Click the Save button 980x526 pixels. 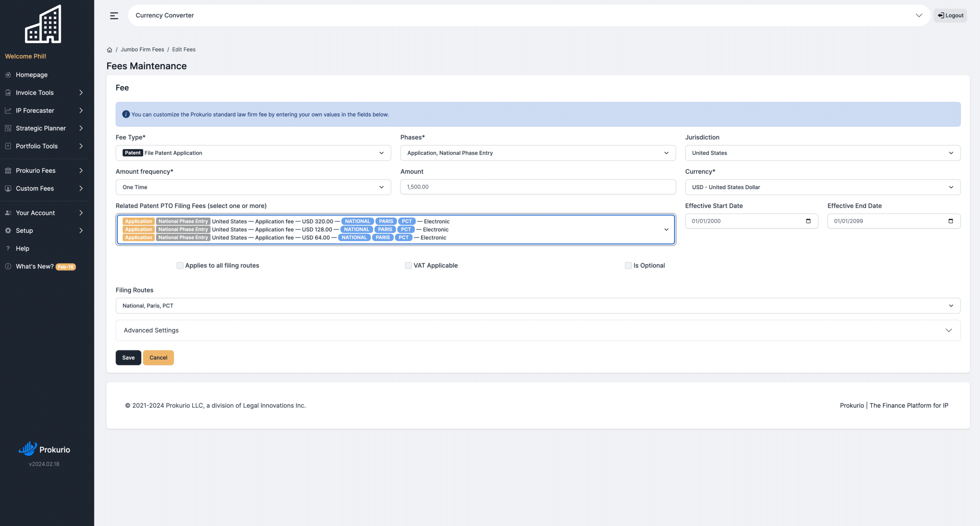pos(128,358)
